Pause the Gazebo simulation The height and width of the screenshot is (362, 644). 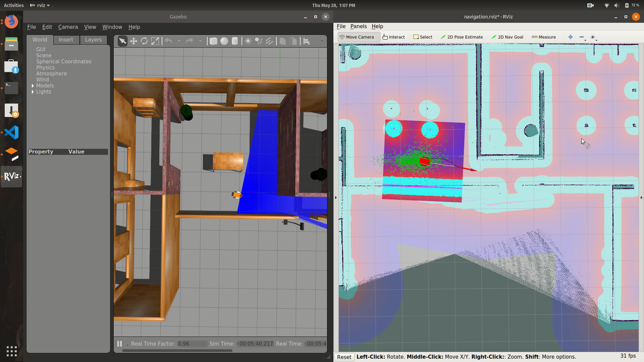(x=119, y=344)
